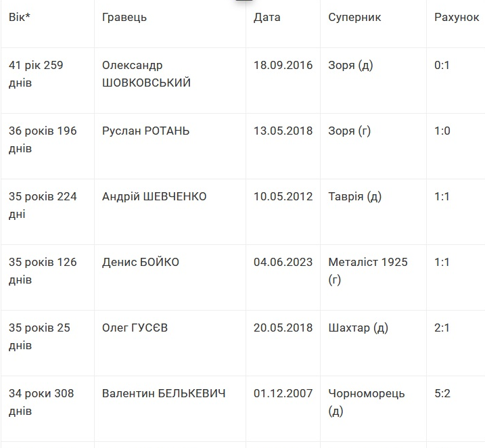This screenshot has height=448, width=485.
Task: Click player name Олег ГУСЄВ
Action: click(135, 328)
